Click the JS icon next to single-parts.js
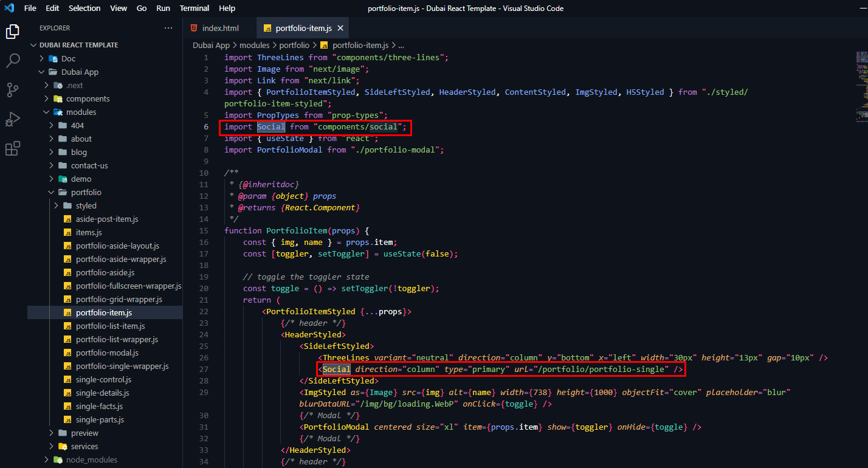Screen dimensions: 868x468 (67, 419)
